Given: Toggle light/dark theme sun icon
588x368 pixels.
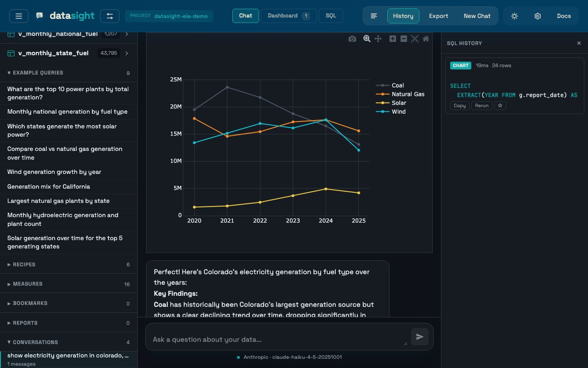Looking at the screenshot, I should click(514, 16).
